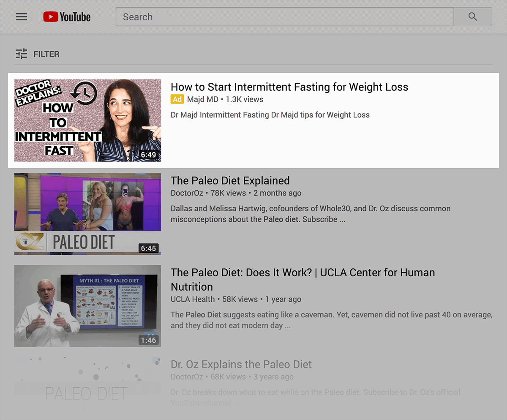
Task: Open 'The Paleo Diet Explained' title
Action: click(230, 181)
